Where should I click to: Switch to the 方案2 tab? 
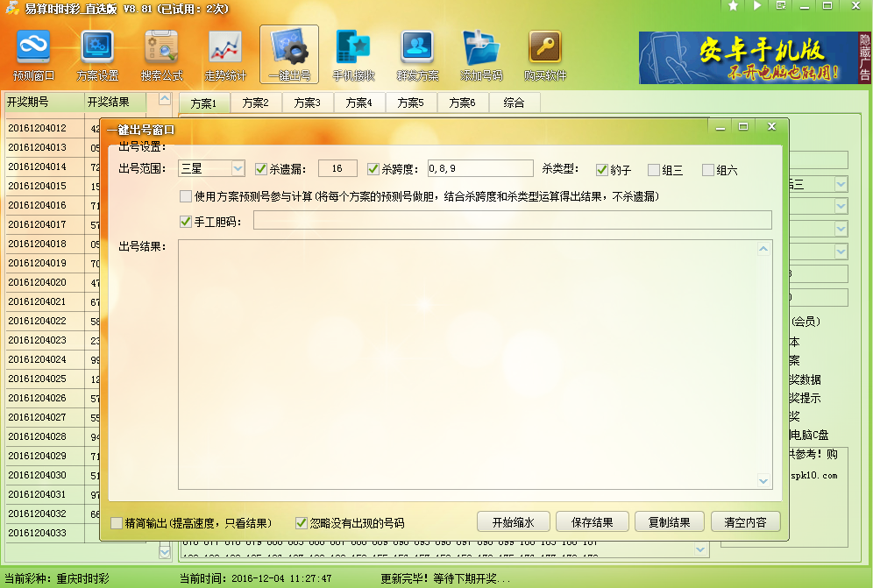coord(256,102)
